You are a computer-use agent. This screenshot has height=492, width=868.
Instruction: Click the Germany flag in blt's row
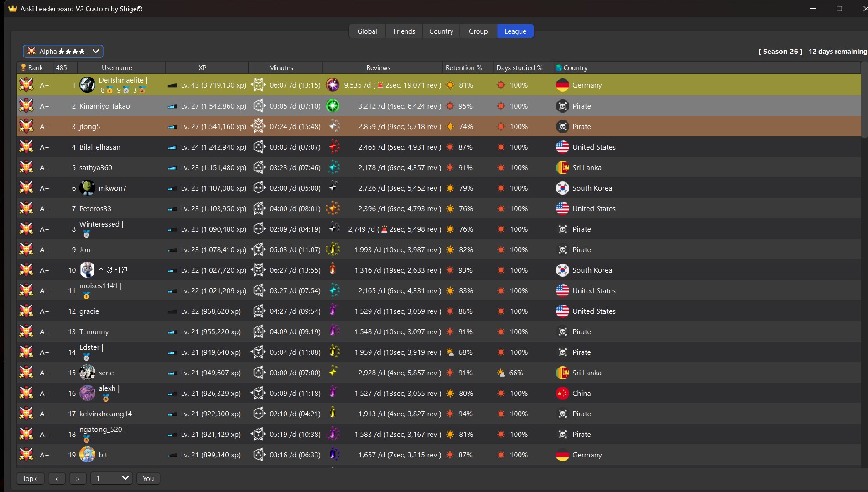pos(562,455)
